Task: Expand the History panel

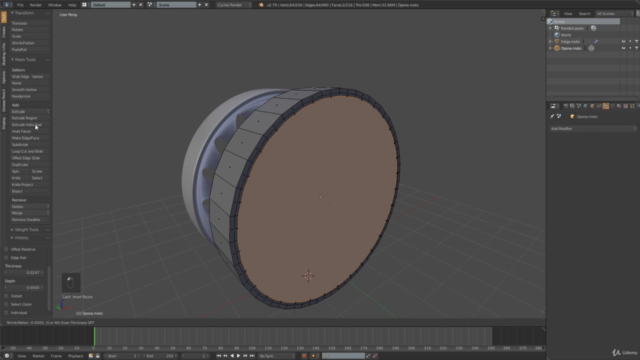Action: (x=12, y=238)
